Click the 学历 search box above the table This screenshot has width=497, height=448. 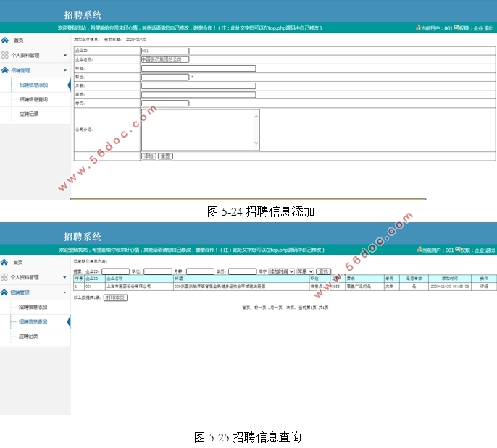pos(243,271)
